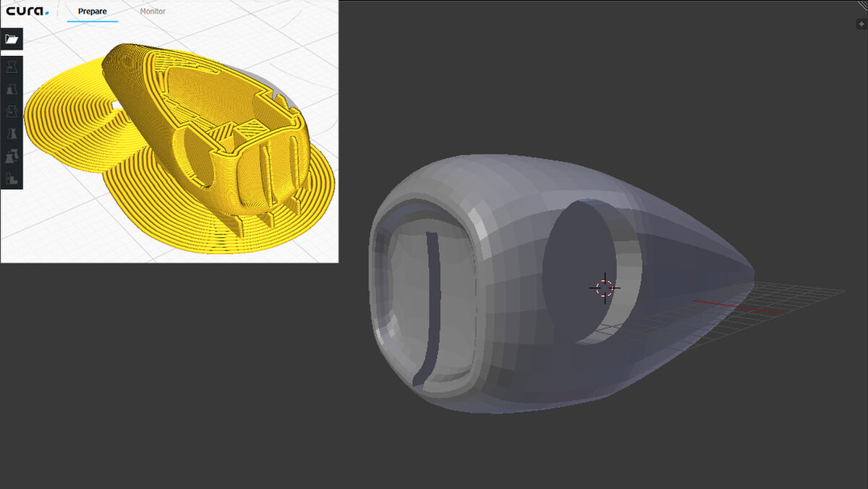This screenshot has width=868, height=489.
Task: Select the Per Model Settings tool in Cura
Action: pos(12,156)
